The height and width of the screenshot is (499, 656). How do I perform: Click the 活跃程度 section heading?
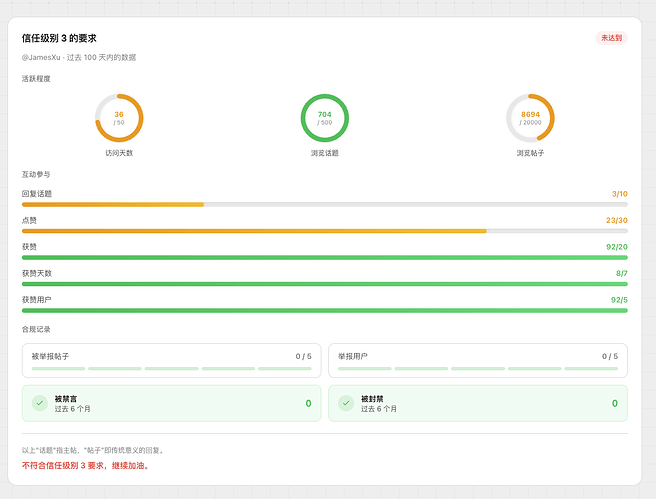pos(36,79)
